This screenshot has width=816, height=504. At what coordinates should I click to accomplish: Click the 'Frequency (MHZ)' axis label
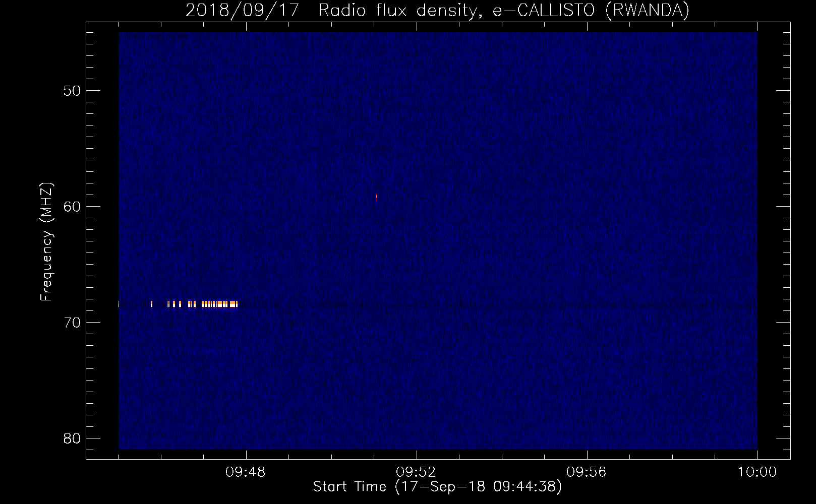click(x=46, y=242)
